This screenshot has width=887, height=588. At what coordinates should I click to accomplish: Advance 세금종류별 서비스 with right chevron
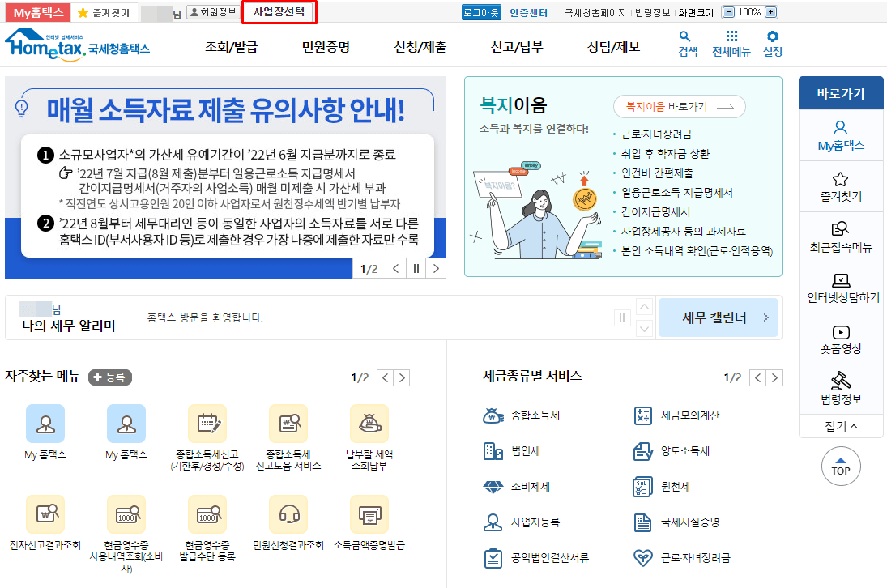(x=774, y=377)
